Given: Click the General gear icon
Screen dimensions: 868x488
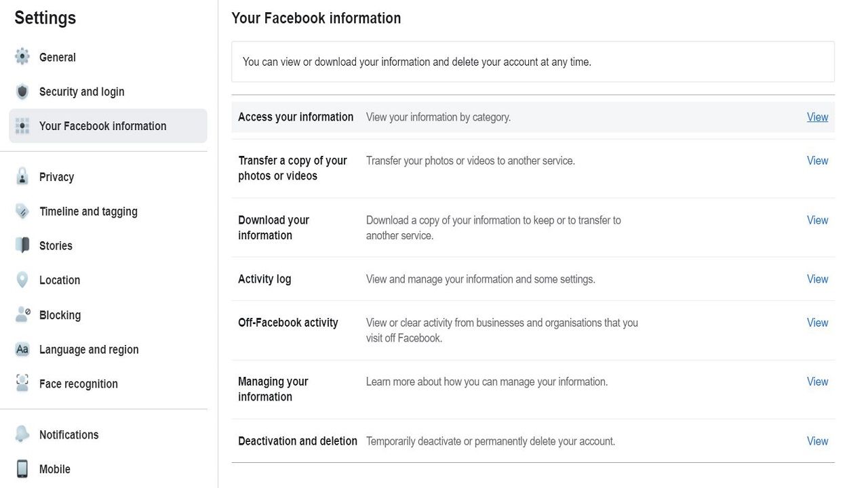Looking at the screenshot, I should (x=22, y=57).
